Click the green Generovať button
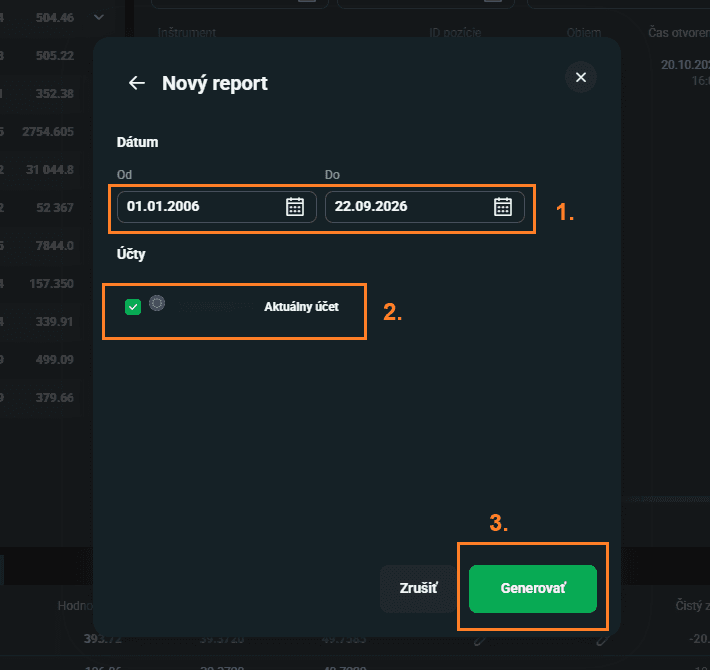710x670 pixels. pos(532,589)
